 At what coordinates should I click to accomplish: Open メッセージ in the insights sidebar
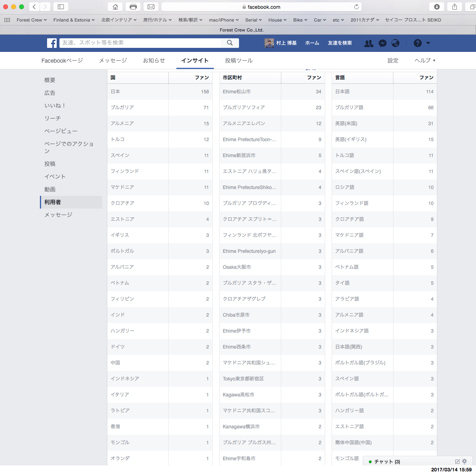click(x=58, y=215)
